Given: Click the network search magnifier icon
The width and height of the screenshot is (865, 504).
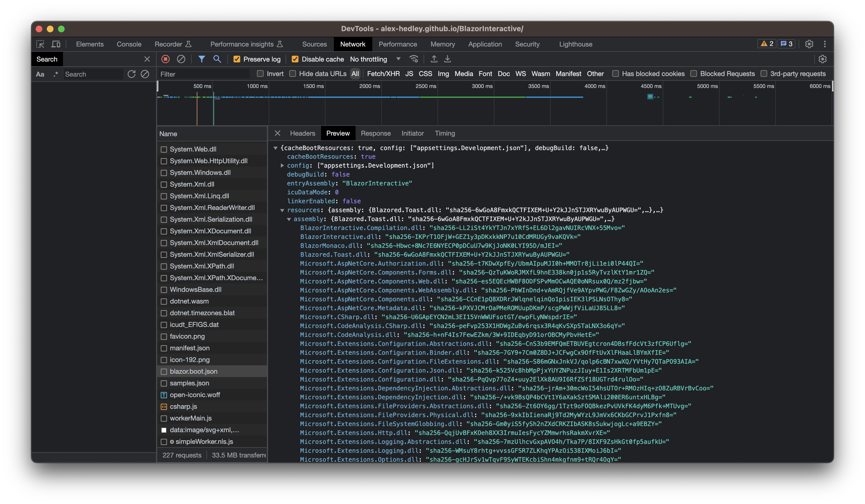Looking at the screenshot, I should coord(217,59).
